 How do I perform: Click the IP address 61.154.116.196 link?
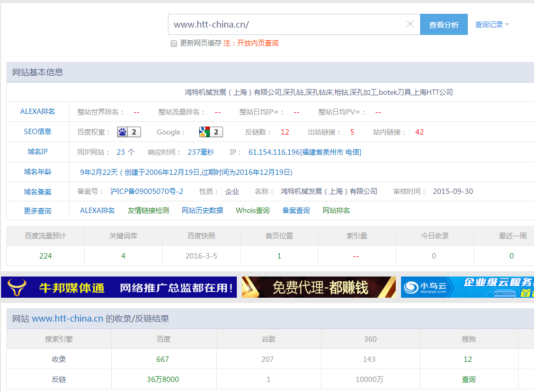coord(305,152)
